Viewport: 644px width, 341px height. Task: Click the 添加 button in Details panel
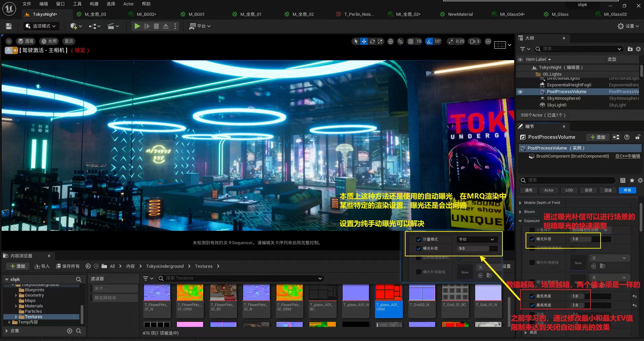598,137
